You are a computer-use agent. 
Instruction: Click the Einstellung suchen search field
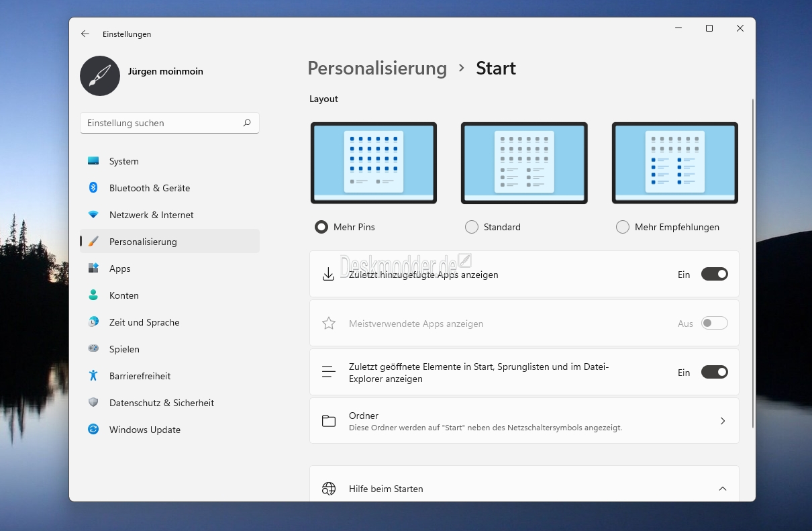point(170,123)
